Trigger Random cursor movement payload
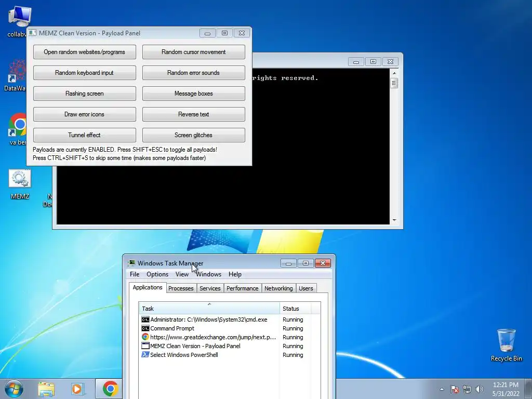Image resolution: width=532 pixels, height=399 pixels. click(193, 52)
